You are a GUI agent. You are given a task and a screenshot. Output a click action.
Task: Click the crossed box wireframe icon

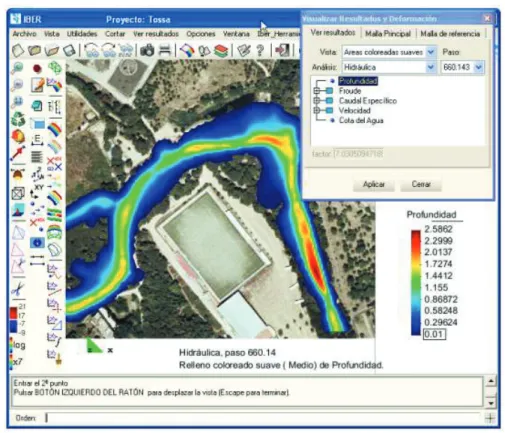click(18, 193)
